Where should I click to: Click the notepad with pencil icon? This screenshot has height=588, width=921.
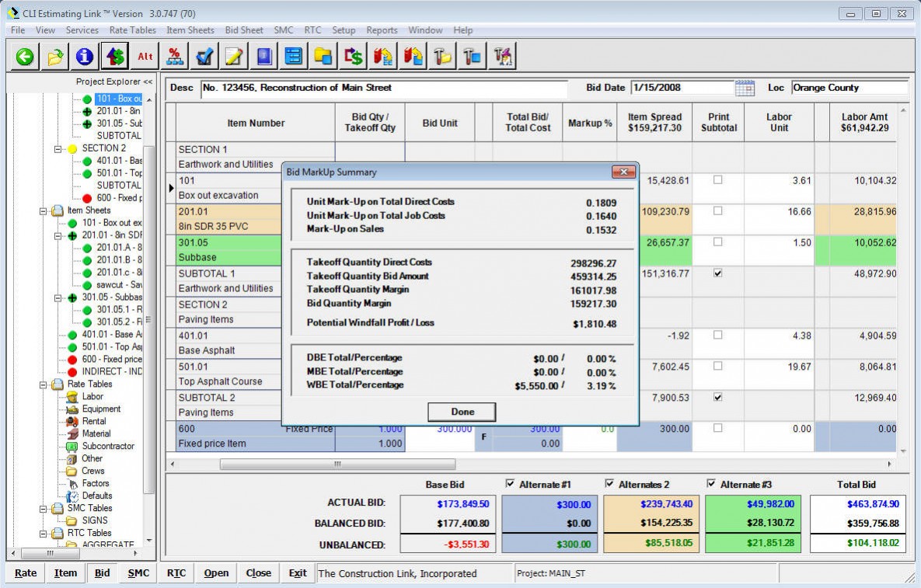pos(235,57)
